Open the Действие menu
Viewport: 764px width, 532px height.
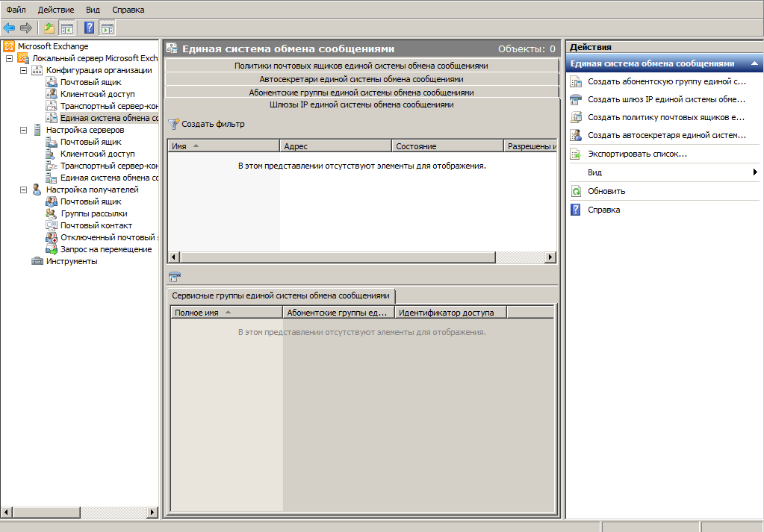(56, 10)
